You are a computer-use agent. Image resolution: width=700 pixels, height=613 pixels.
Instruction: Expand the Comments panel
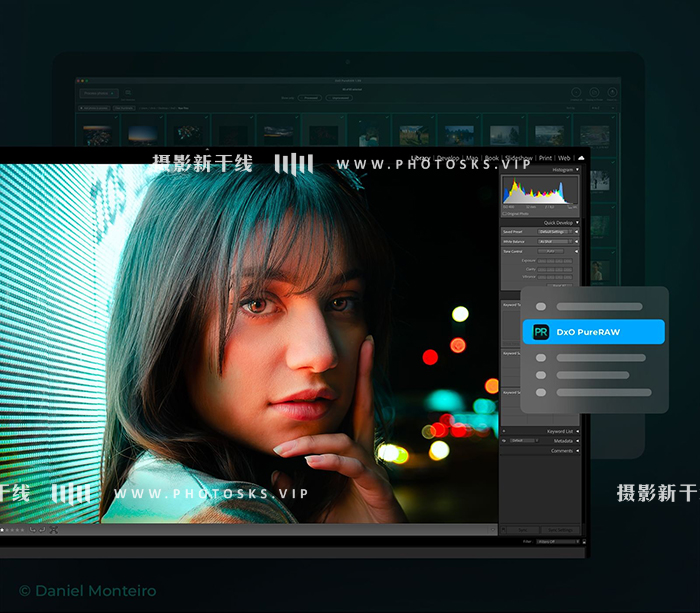click(x=577, y=451)
